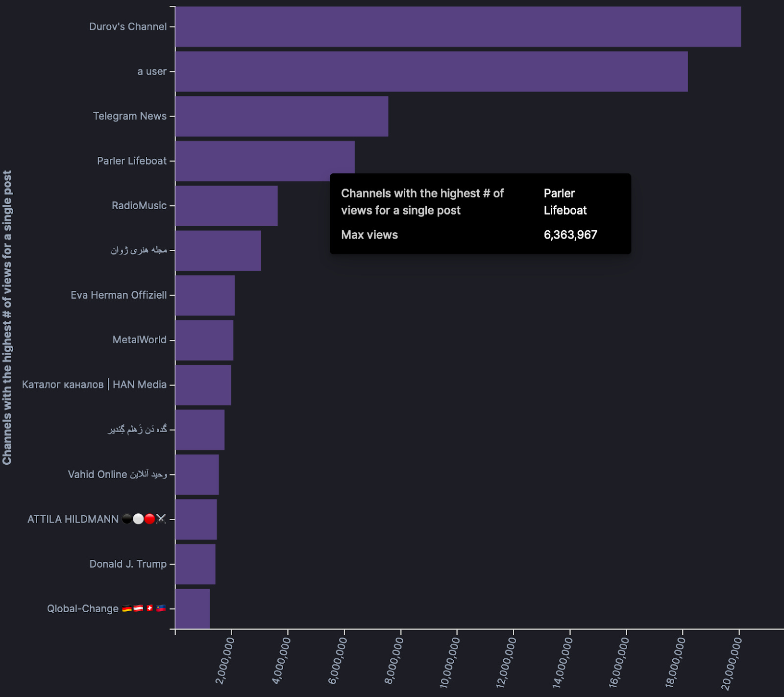Click the Qlobal-Change axis label
The width and height of the screenshot is (784, 697).
tap(107, 609)
